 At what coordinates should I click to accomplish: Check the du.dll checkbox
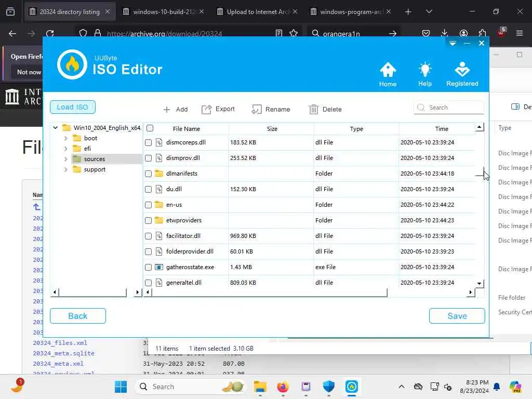[148, 189]
